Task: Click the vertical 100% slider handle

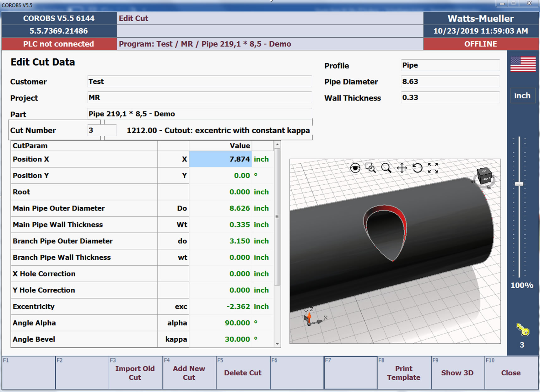Action: [x=519, y=184]
